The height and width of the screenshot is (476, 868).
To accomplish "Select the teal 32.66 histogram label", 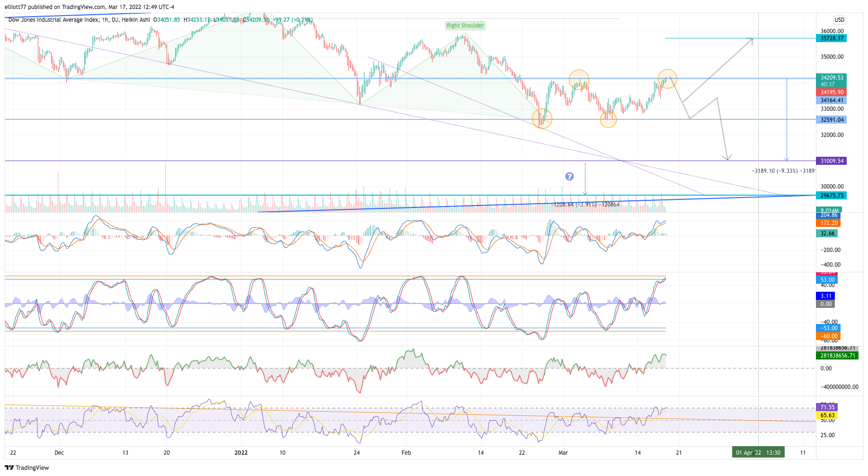I will (x=827, y=234).
